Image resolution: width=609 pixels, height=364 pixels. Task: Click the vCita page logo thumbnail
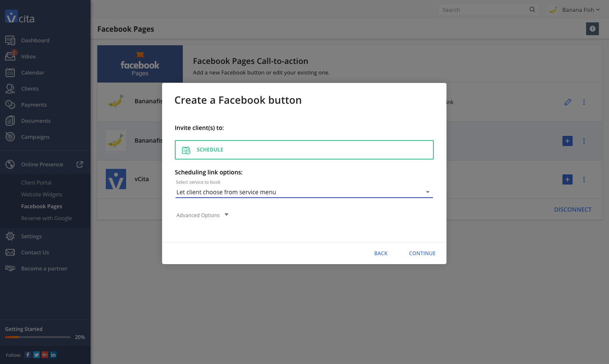116,179
